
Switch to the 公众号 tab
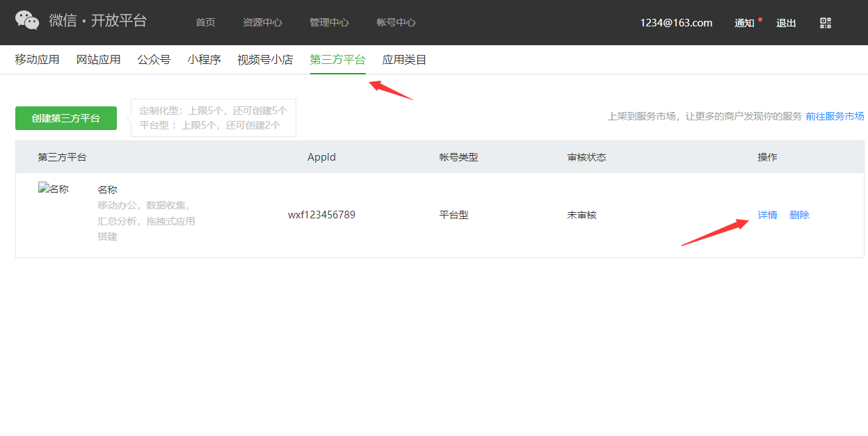pos(154,60)
